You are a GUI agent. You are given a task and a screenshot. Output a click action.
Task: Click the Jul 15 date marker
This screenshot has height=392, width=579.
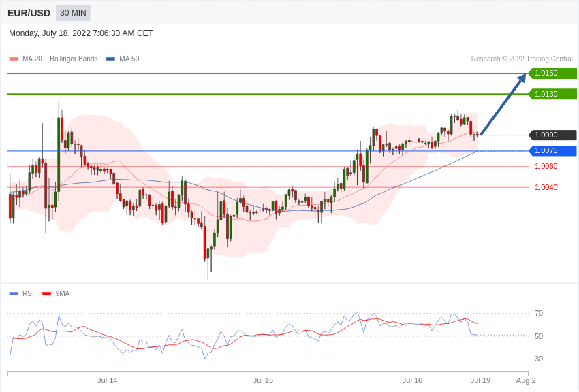point(263,380)
